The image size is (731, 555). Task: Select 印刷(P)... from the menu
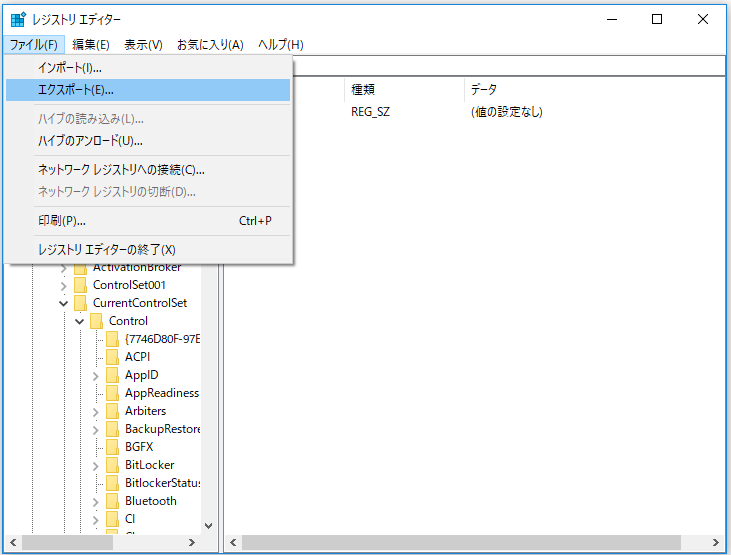click(62, 220)
